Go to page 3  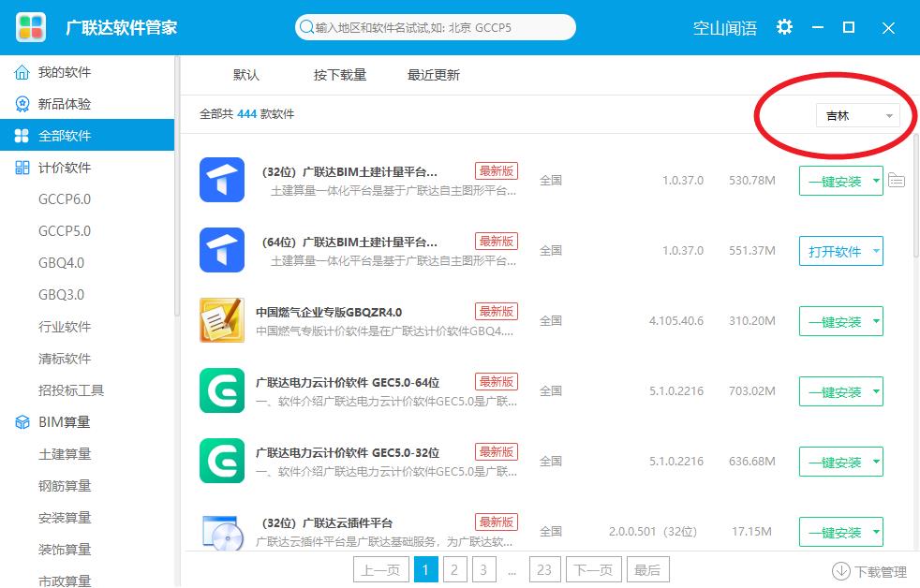pos(483,570)
